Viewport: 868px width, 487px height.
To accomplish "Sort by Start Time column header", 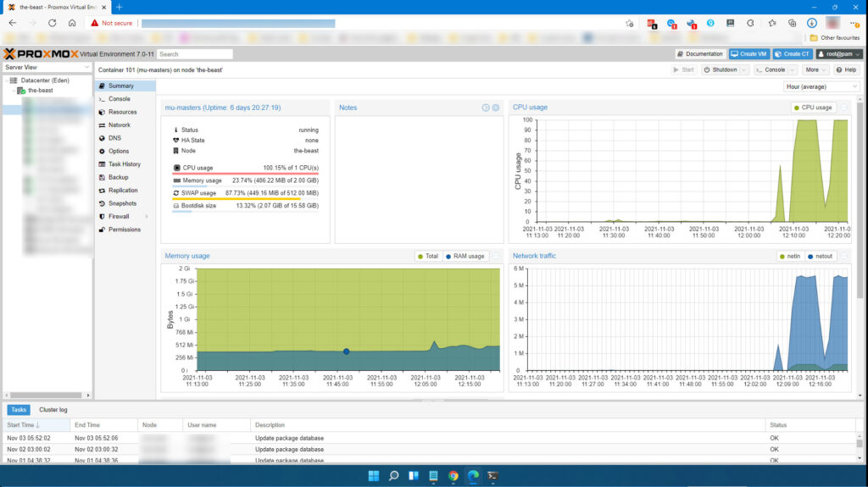I will [36, 425].
